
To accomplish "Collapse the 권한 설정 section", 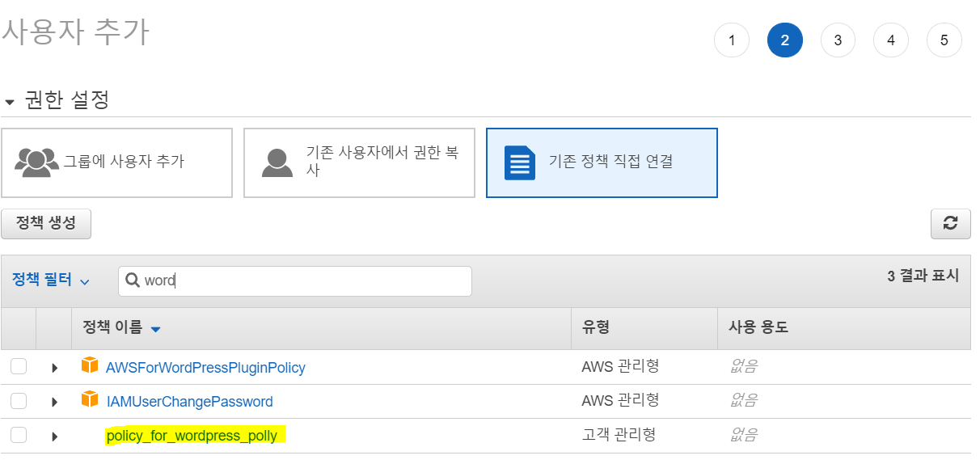I will coord(10,102).
